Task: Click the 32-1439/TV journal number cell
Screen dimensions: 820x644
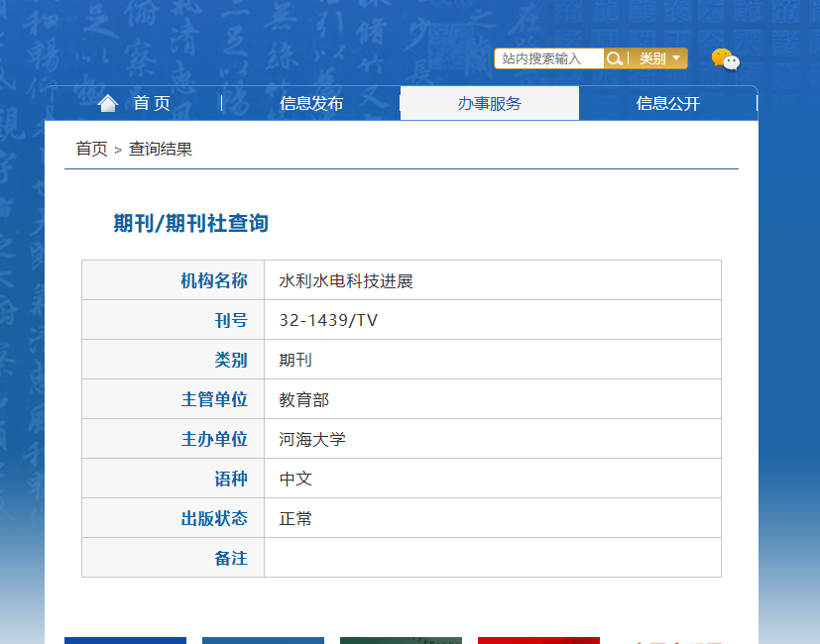Action: tap(493, 320)
